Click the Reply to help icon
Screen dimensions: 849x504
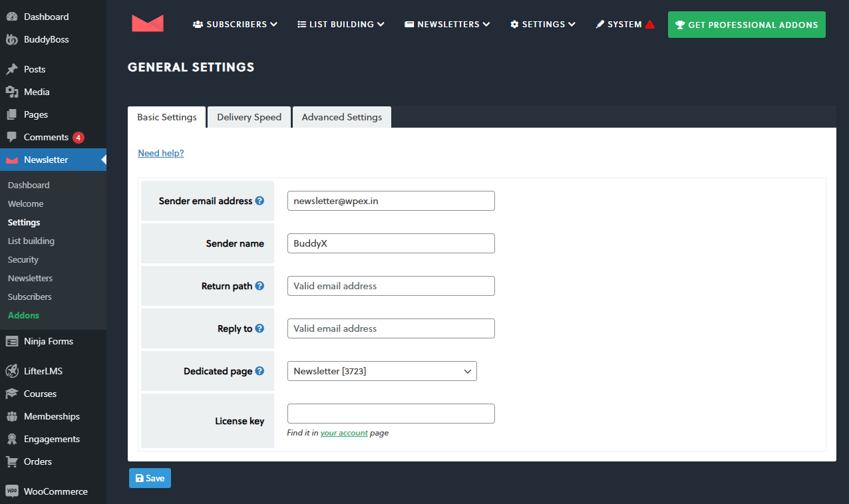(x=259, y=328)
